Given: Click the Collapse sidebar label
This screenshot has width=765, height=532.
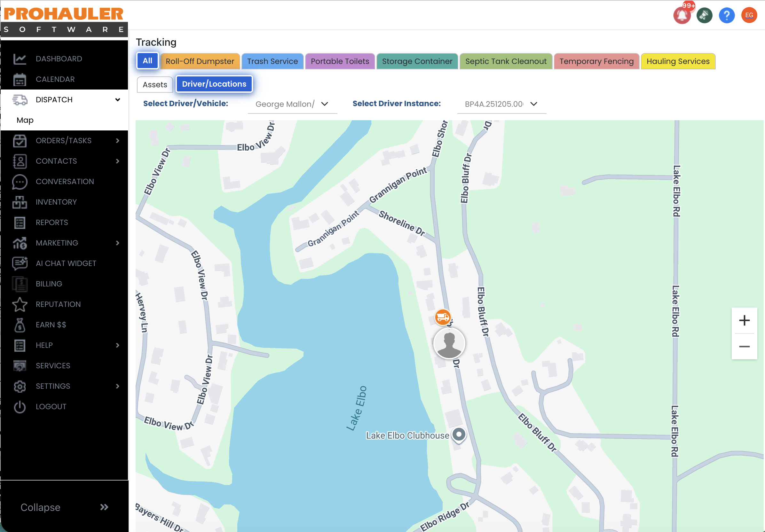Looking at the screenshot, I should click(x=40, y=507).
